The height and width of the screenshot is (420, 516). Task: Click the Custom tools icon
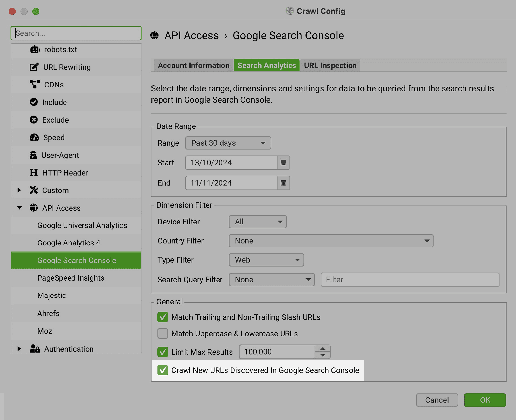(x=34, y=190)
